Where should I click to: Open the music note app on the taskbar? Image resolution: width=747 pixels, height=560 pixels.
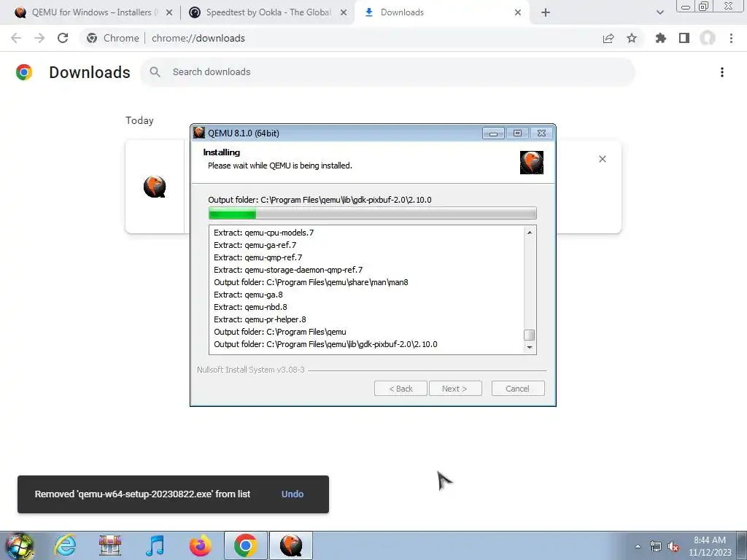point(155,545)
